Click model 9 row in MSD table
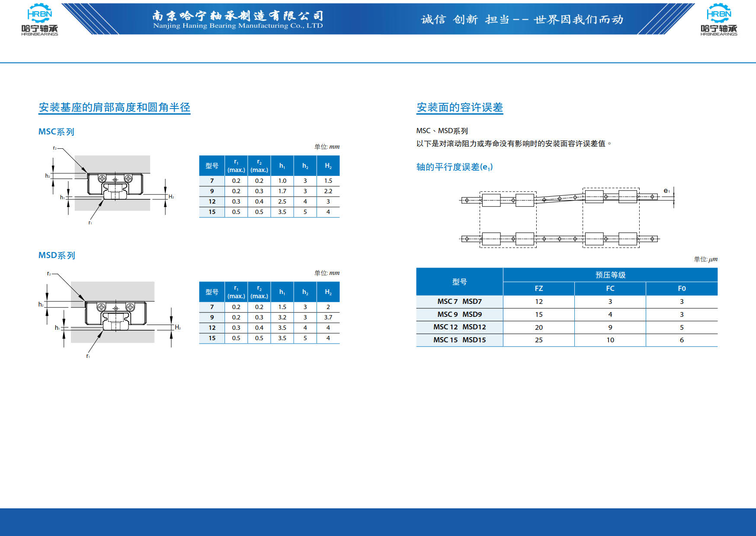 point(269,317)
